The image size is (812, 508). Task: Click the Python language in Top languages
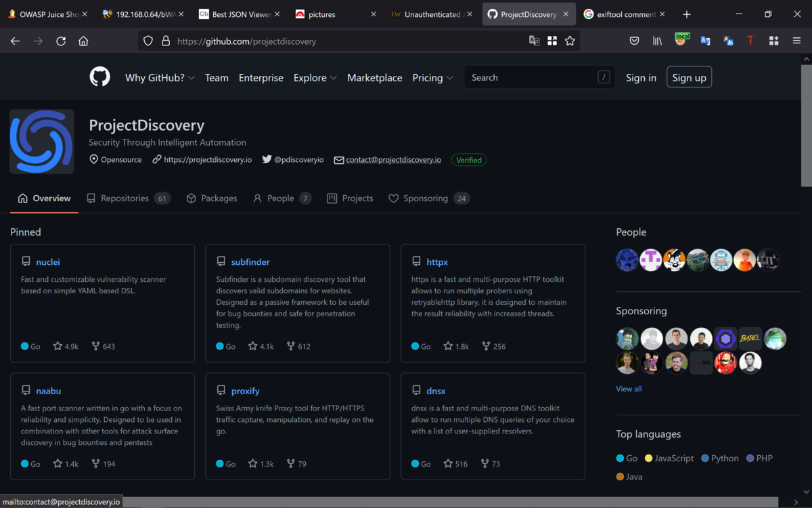[x=720, y=458]
